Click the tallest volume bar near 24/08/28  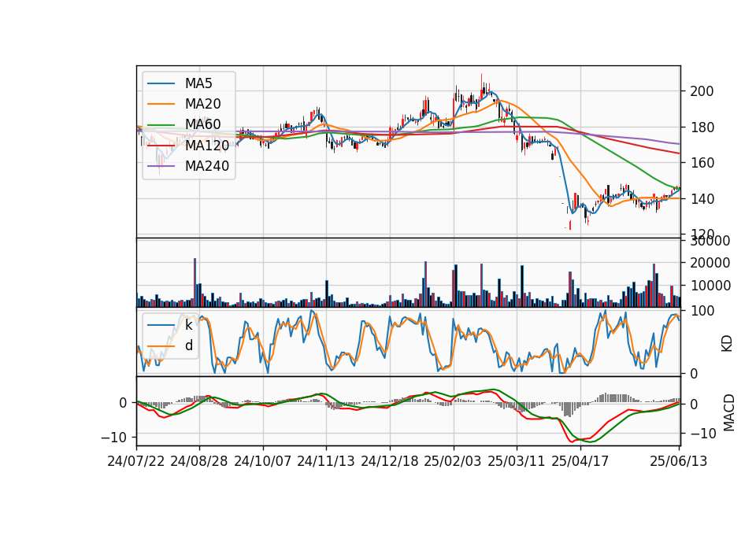click(x=195, y=283)
